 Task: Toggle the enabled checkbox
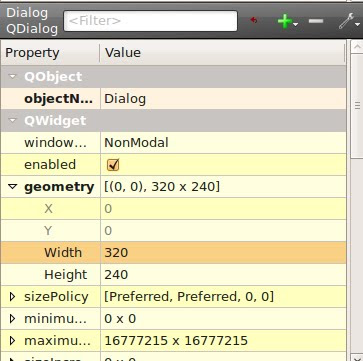[x=113, y=165]
